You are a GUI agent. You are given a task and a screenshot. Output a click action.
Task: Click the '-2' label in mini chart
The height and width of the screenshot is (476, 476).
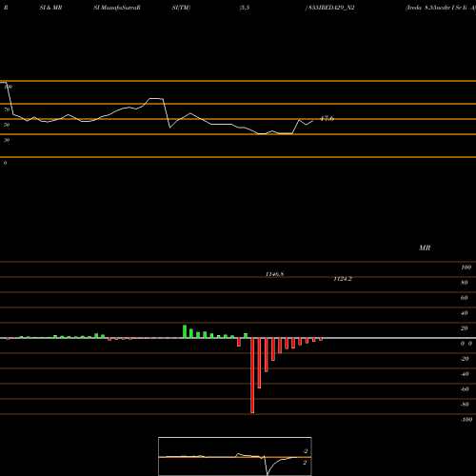(x=305, y=451)
